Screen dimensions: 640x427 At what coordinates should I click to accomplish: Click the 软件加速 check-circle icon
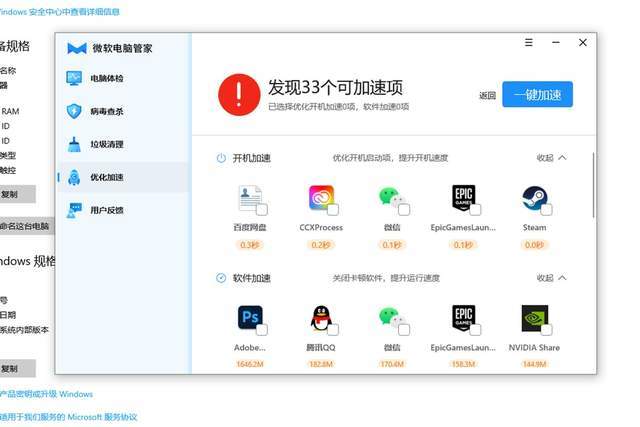click(221, 278)
